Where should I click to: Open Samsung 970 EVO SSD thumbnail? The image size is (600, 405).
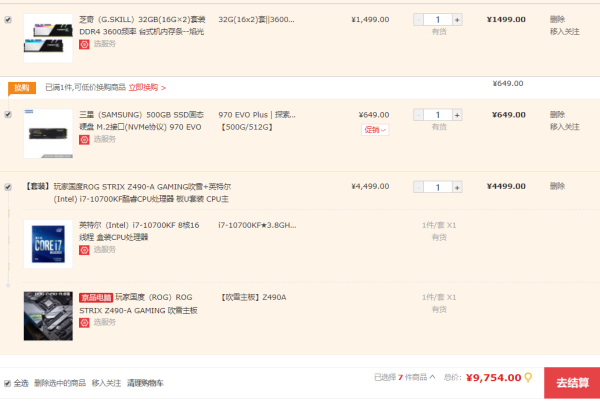pyautogui.click(x=48, y=134)
